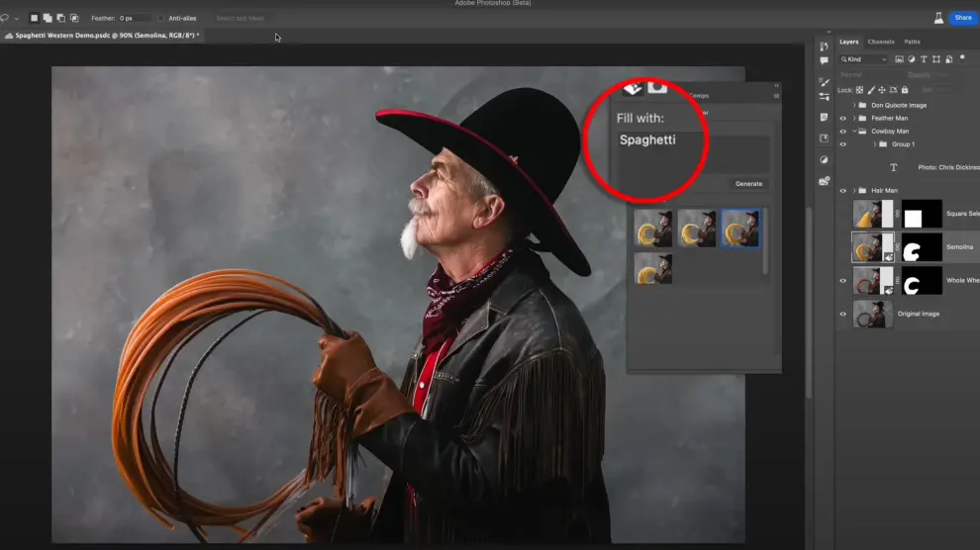Enable the Anti-alias checkbox
The height and width of the screenshot is (550, 980).
(161, 18)
